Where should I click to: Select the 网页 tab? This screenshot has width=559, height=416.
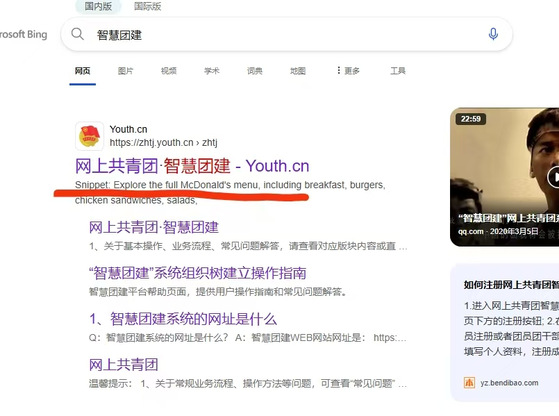pyautogui.click(x=82, y=71)
